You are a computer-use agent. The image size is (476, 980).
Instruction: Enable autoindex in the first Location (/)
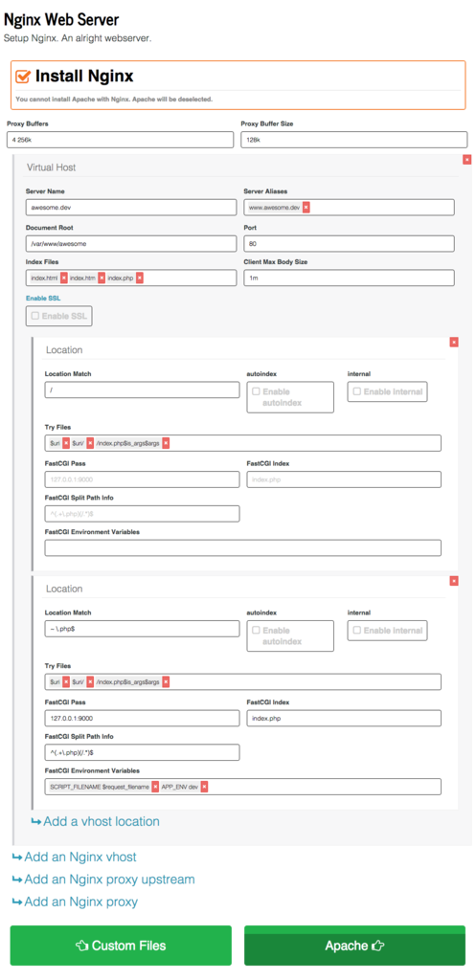(x=256, y=391)
